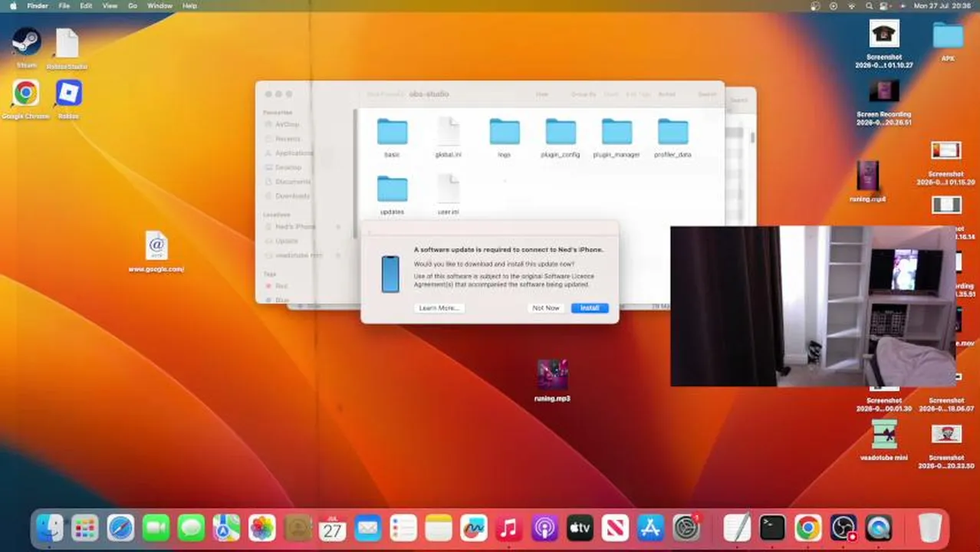Open the Trash in the Dock
The image size is (980, 552).
[x=930, y=527]
